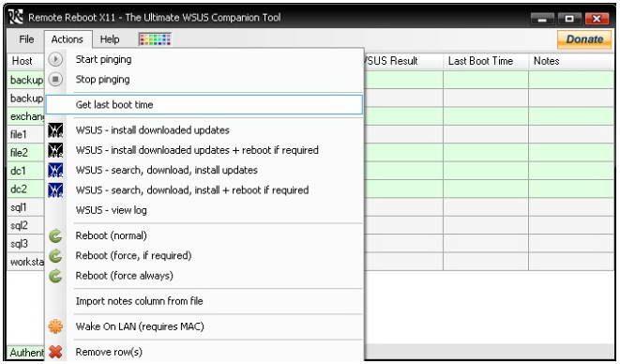The width and height of the screenshot is (620, 364).
Task: Open the Help menu
Action: (110, 39)
